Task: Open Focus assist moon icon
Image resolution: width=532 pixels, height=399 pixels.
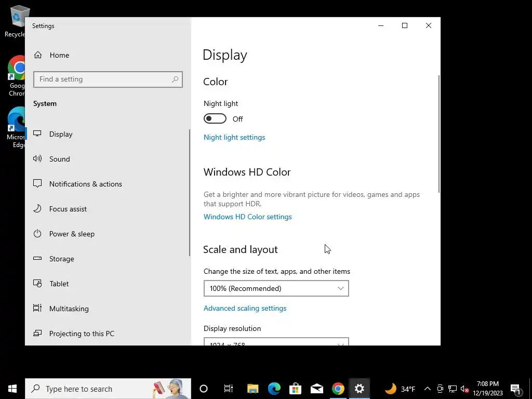Action: click(x=37, y=208)
